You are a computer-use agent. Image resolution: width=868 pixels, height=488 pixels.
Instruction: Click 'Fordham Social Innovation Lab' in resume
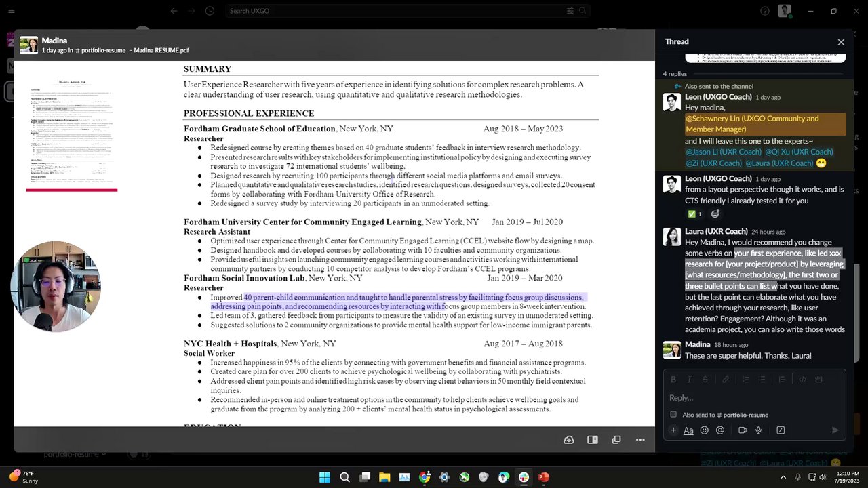point(244,278)
